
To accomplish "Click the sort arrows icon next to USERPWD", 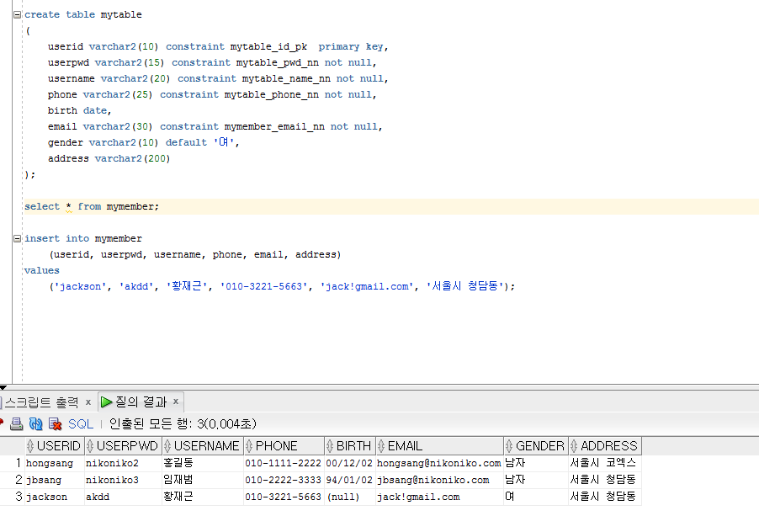I will pyautogui.click(x=90, y=446).
